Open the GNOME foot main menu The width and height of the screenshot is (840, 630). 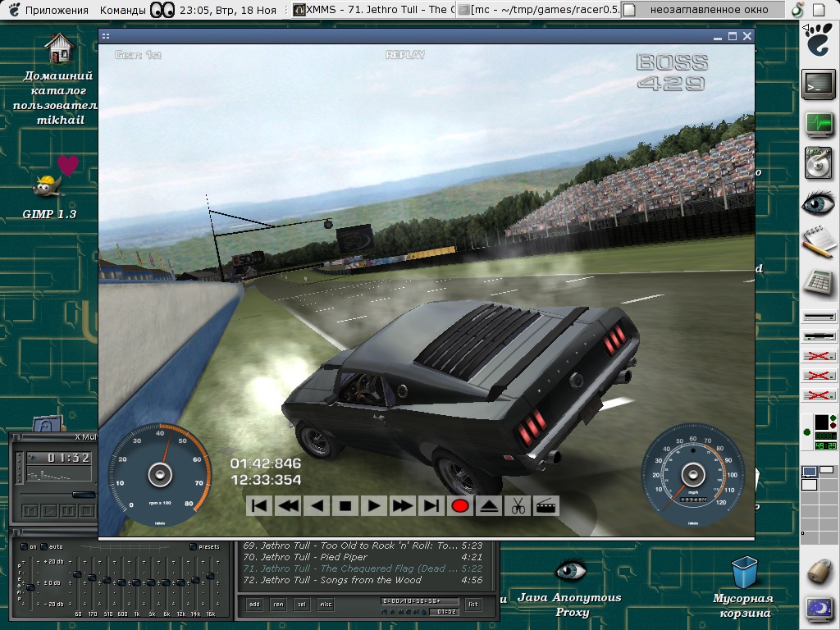point(819,39)
